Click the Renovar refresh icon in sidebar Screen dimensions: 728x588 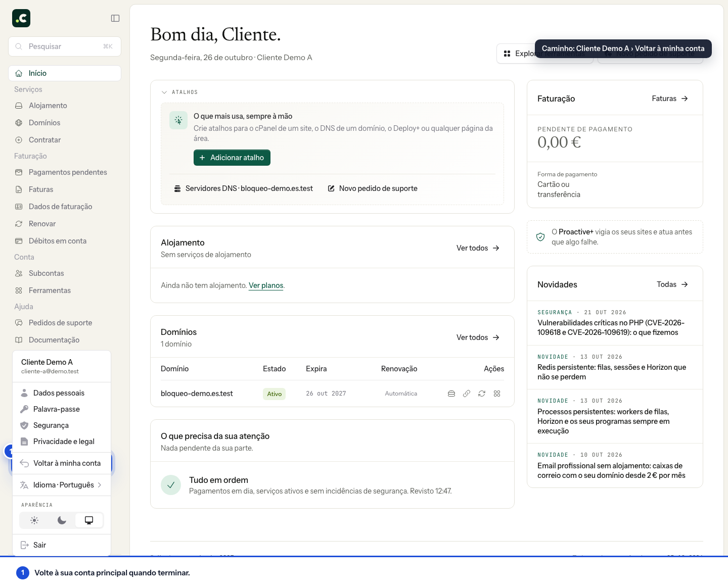coord(19,224)
